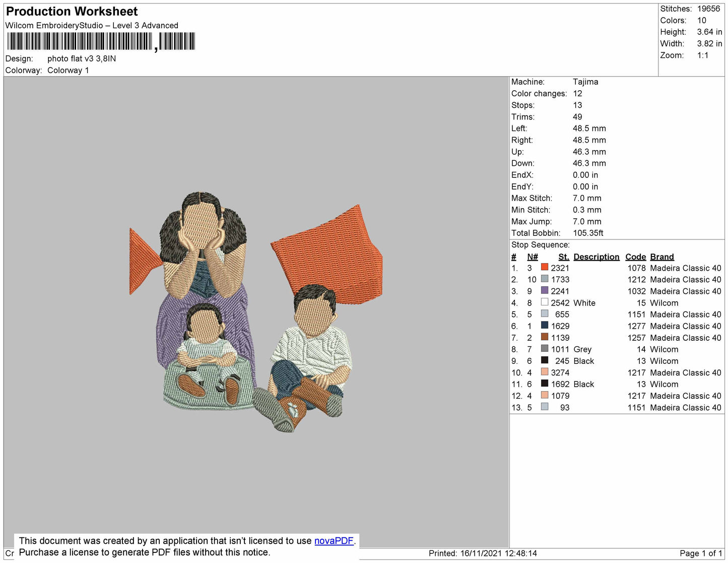Click the height value 3.64 in

(709, 32)
